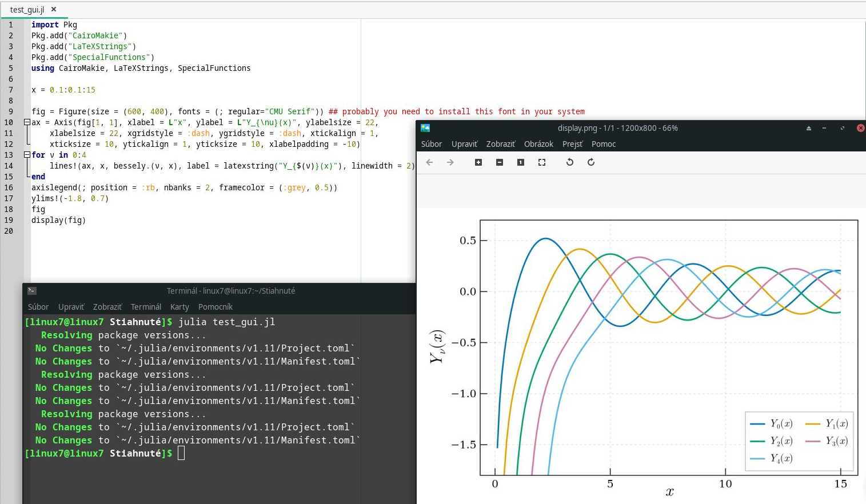Select the test_gui.jl editor tab

(27, 10)
